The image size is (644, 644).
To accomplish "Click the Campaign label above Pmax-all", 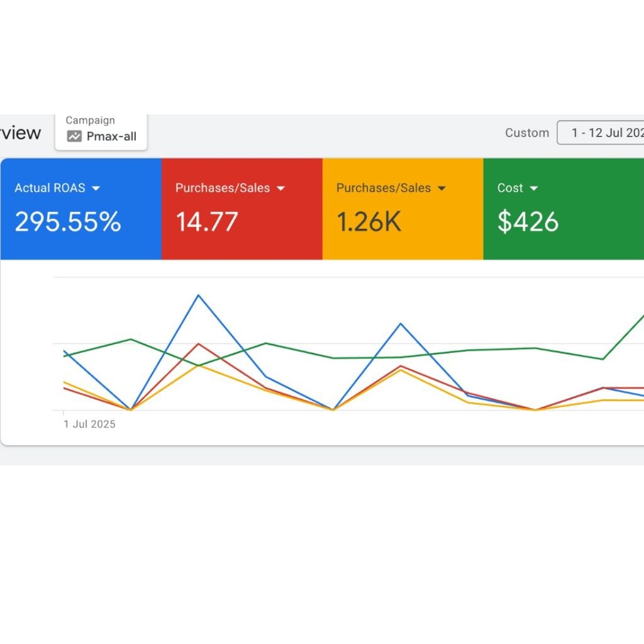I will click(x=90, y=120).
